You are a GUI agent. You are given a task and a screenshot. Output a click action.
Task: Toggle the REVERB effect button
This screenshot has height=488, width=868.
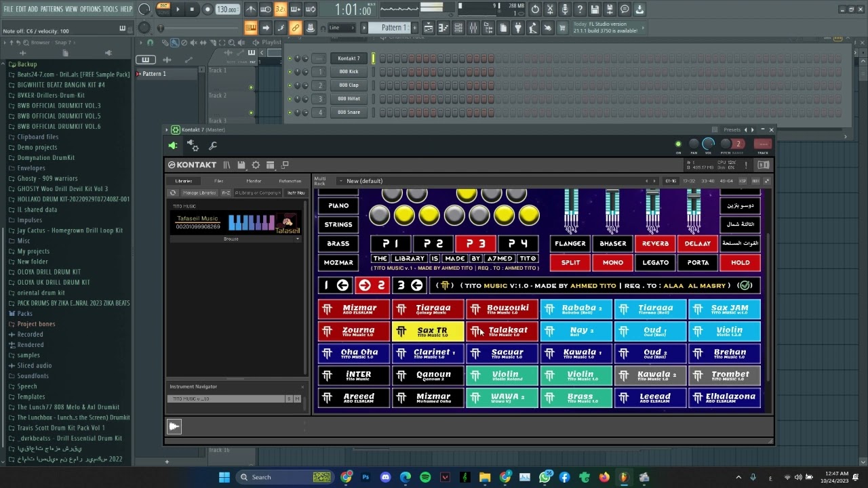point(655,243)
